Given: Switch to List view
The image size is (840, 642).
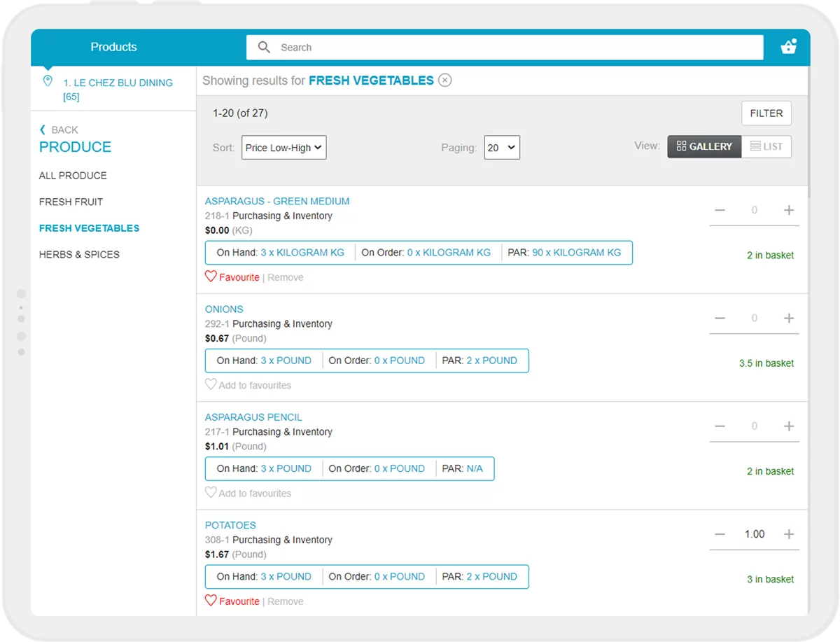Looking at the screenshot, I should point(766,146).
